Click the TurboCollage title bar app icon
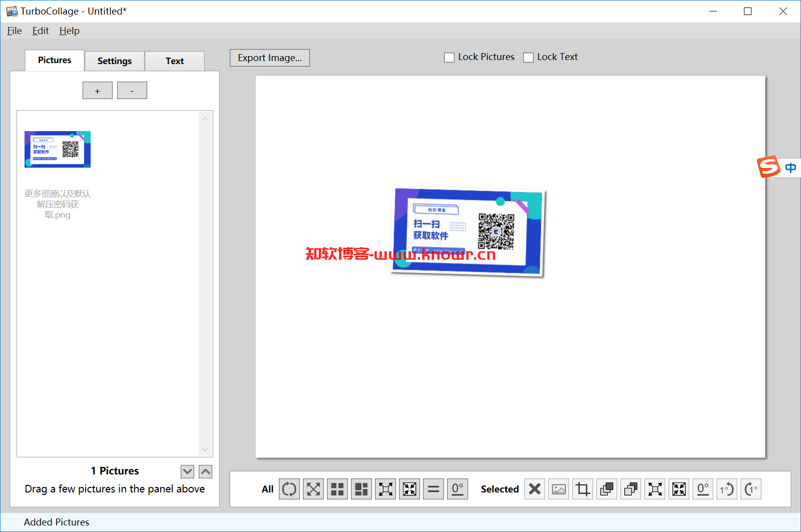Image resolution: width=801 pixels, height=532 pixels. click(x=12, y=11)
